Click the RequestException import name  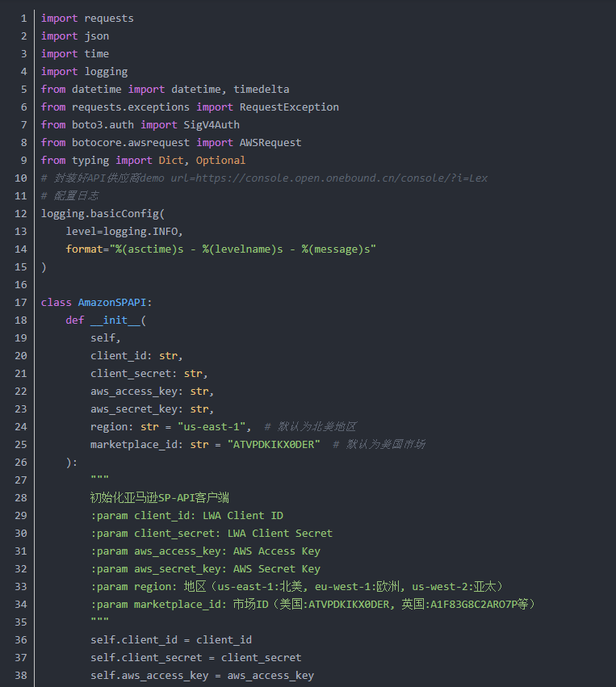coord(288,107)
